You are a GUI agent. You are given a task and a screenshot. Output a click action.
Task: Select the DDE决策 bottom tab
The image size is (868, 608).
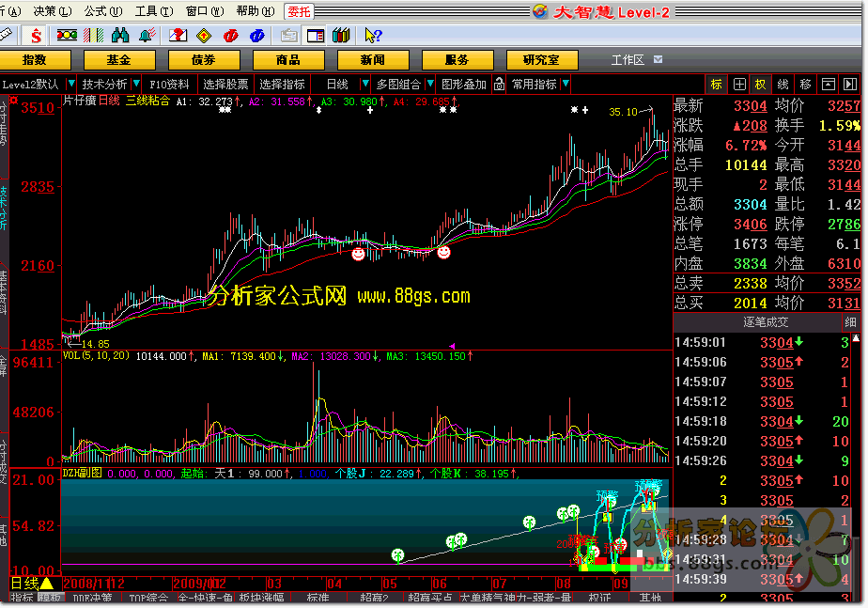(92, 598)
